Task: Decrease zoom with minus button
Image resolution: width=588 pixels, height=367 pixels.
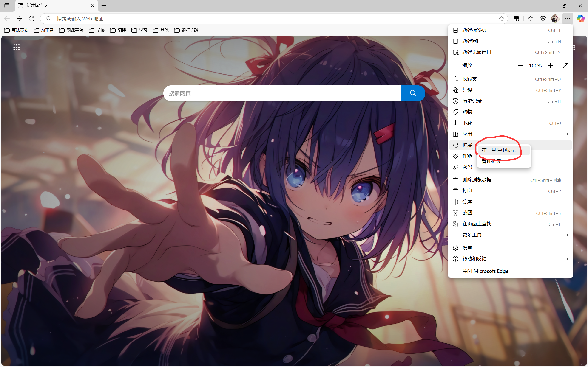Action: click(x=520, y=66)
